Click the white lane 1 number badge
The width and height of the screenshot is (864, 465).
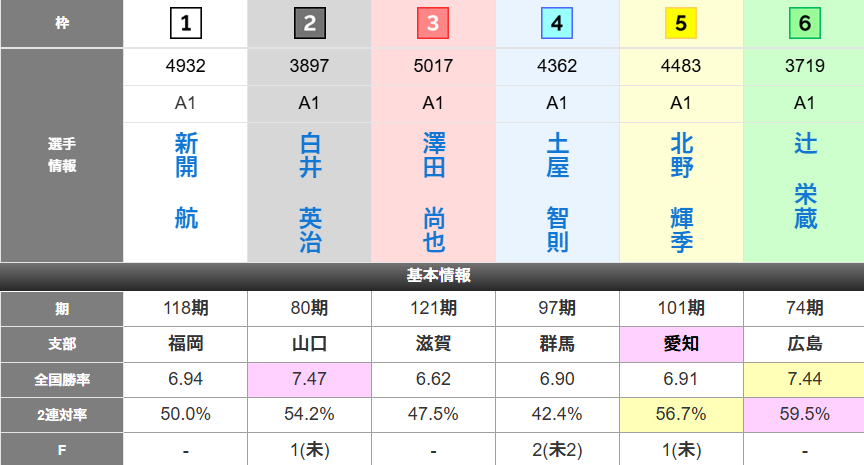coord(185,23)
